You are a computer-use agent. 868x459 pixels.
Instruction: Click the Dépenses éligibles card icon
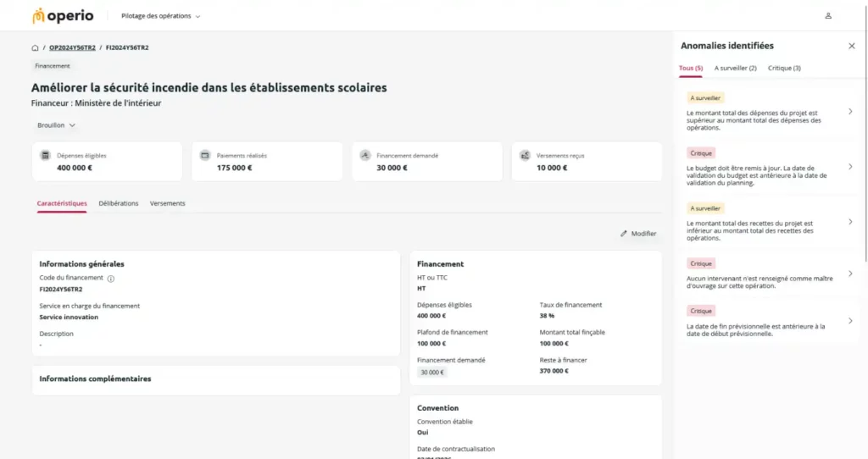pyautogui.click(x=46, y=155)
